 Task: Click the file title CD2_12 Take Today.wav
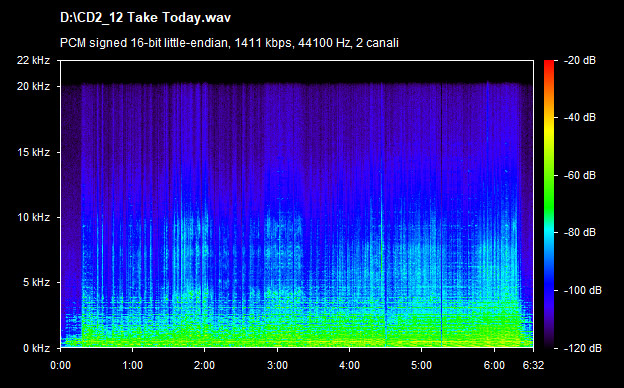point(145,18)
